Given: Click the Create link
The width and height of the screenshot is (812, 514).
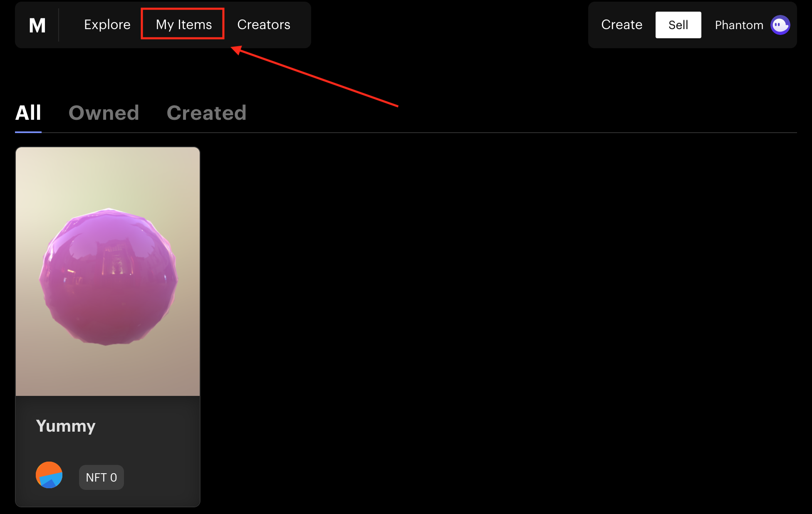Looking at the screenshot, I should 621,25.
